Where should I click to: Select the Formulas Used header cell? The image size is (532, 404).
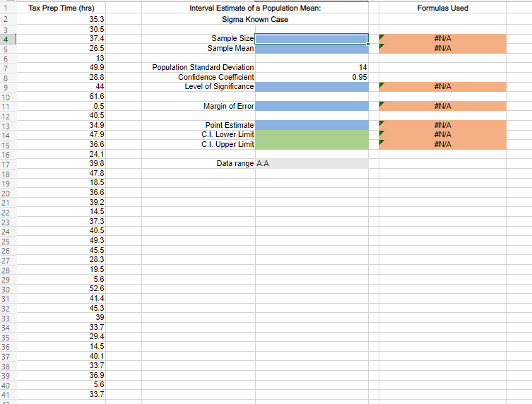(442, 8)
